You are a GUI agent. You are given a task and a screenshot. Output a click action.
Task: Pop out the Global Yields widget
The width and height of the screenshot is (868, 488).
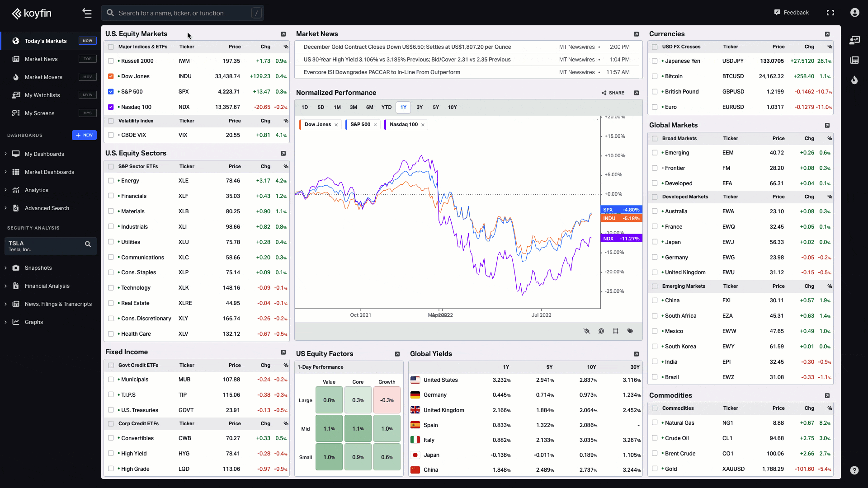tap(637, 354)
